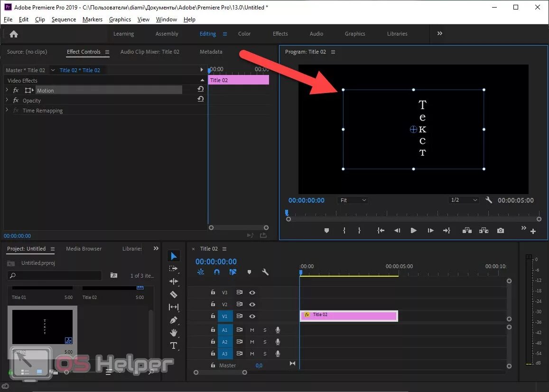Toggle sync lock on V1 track
Viewport: 549px width, 392px height.
pyautogui.click(x=240, y=316)
